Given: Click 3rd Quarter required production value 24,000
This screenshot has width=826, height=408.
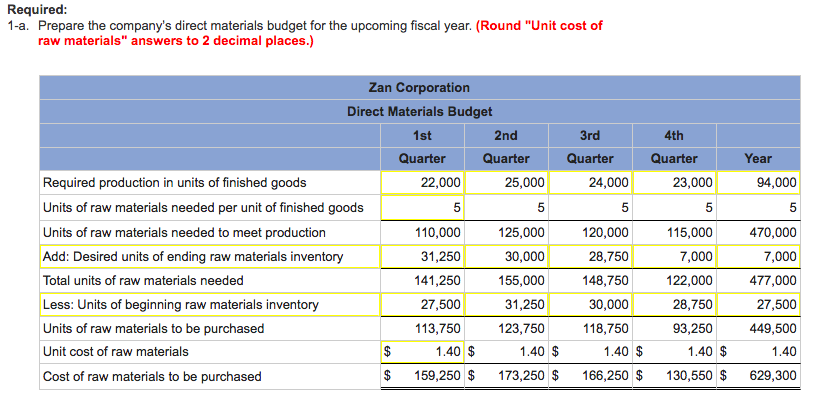Looking at the screenshot, I should coord(591,183).
